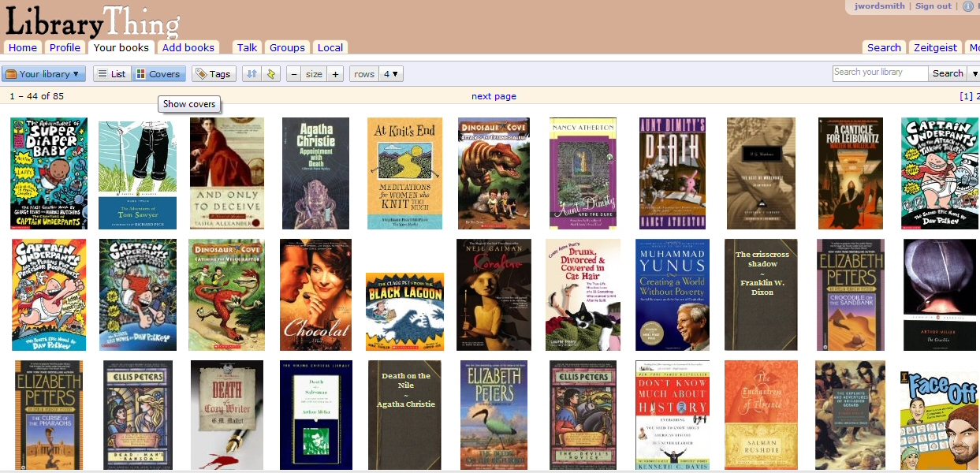Click the yellow lightning icon in toolbar
Screen dimensions: 980x473
[272, 74]
